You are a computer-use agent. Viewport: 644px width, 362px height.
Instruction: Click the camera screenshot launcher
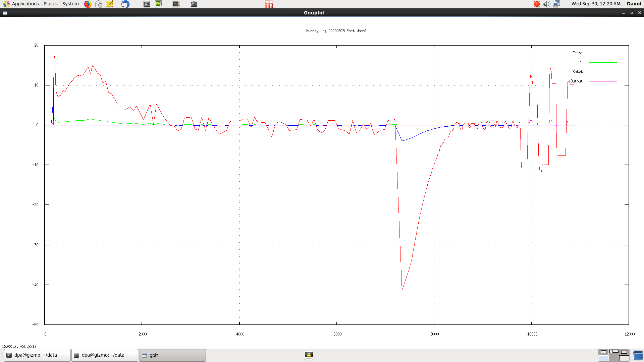click(194, 4)
